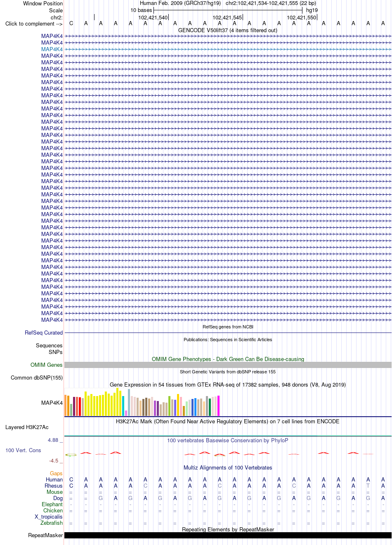Click the black RepeatMasker bar

228,536
